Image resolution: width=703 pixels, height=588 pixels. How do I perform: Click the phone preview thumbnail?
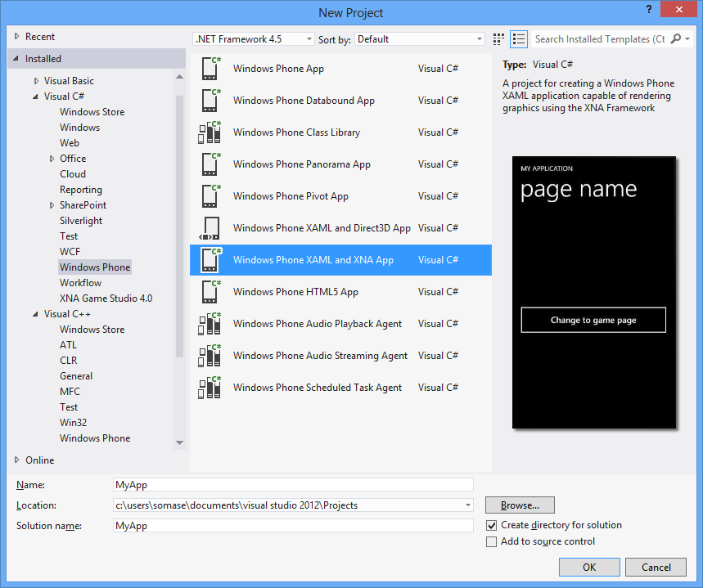[x=593, y=292]
